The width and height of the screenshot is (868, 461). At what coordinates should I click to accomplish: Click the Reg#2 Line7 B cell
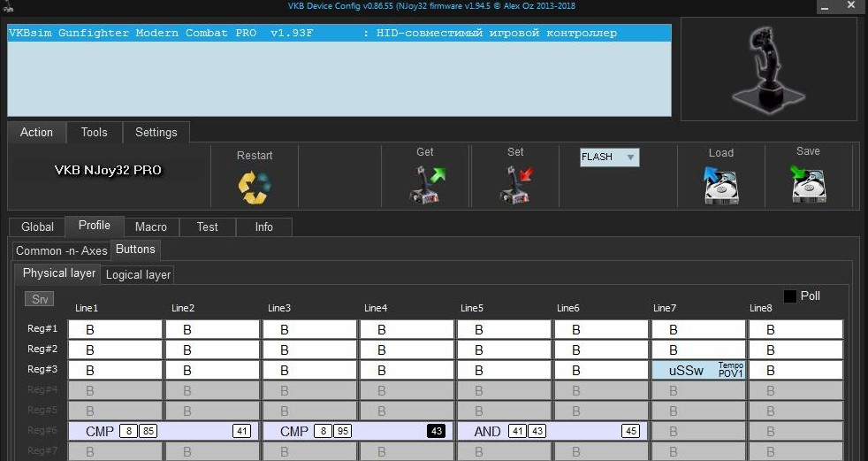[698, 350]
